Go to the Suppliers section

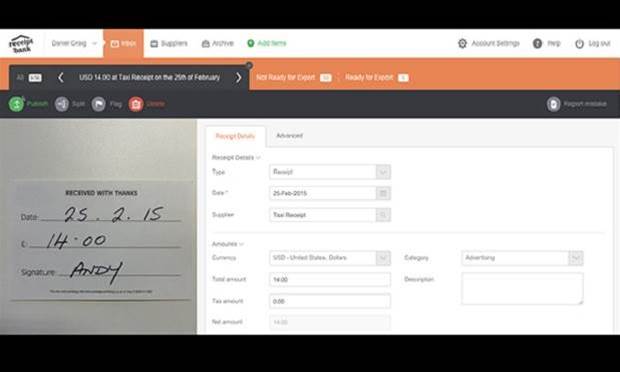pyautogui.click(x=169, y=43)
